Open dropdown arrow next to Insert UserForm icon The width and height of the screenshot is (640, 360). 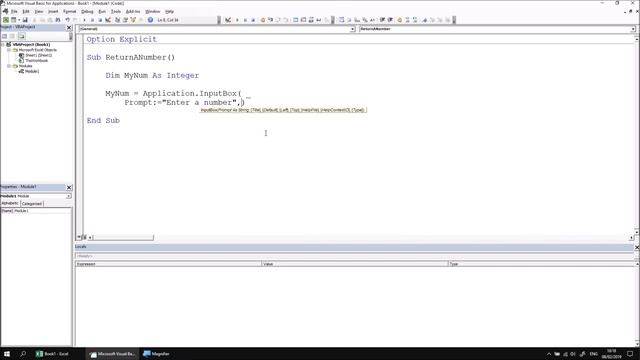[19, 20]
